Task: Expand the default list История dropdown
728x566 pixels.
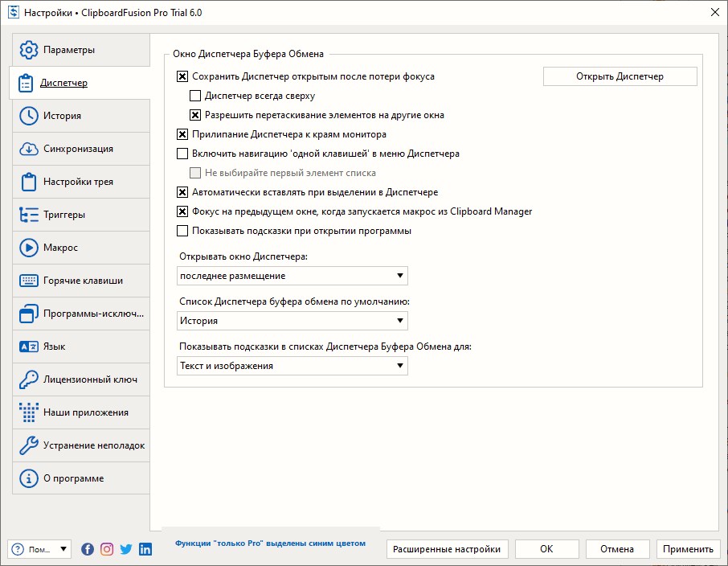Action: [x=292, y=321]
